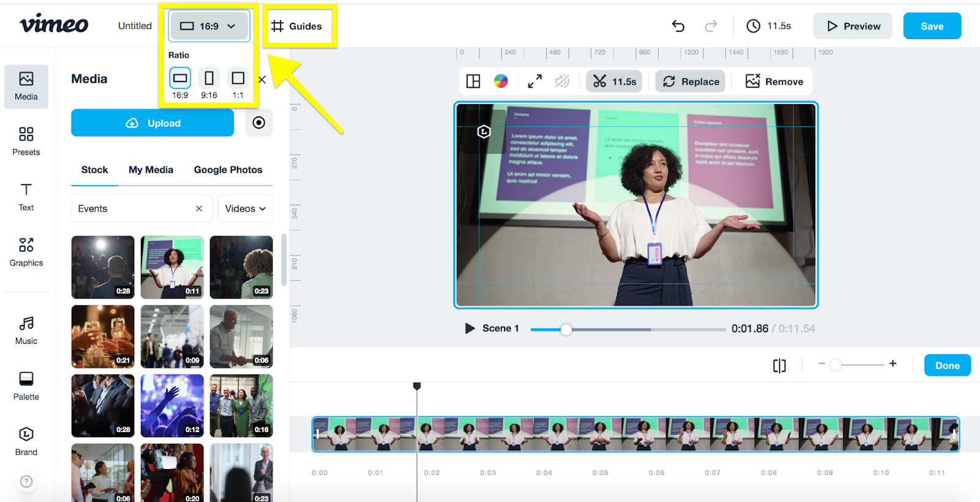Undo the last action
Viewport: 980px width, 502px height.
point(678,26)
